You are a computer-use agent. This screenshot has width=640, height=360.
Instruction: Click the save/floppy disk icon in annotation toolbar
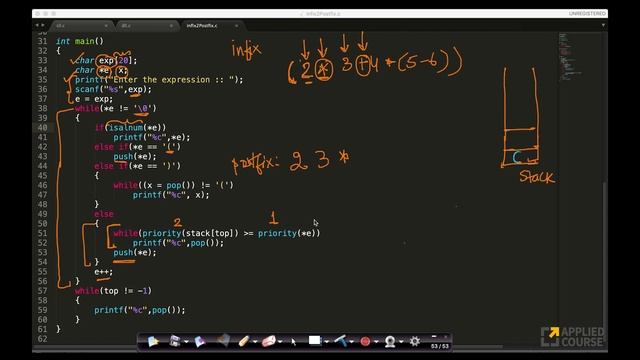click(175, 341)
